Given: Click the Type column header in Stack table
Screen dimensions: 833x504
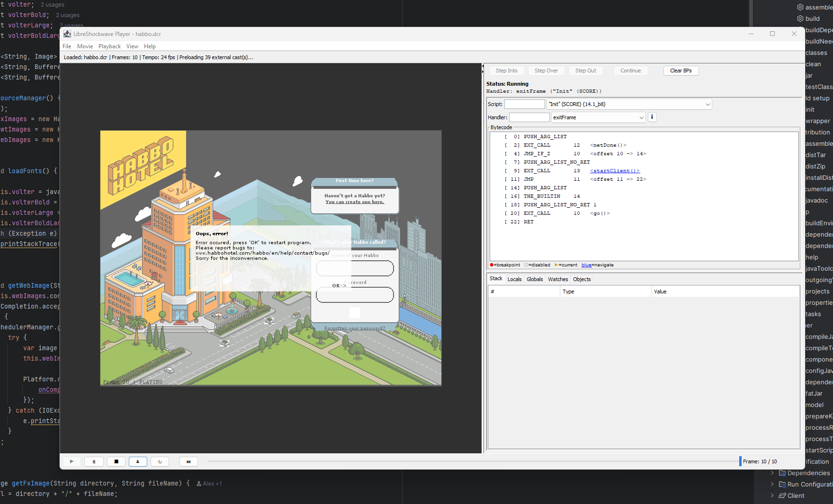Looking at the screenshot, I should (x=606, y=292).
